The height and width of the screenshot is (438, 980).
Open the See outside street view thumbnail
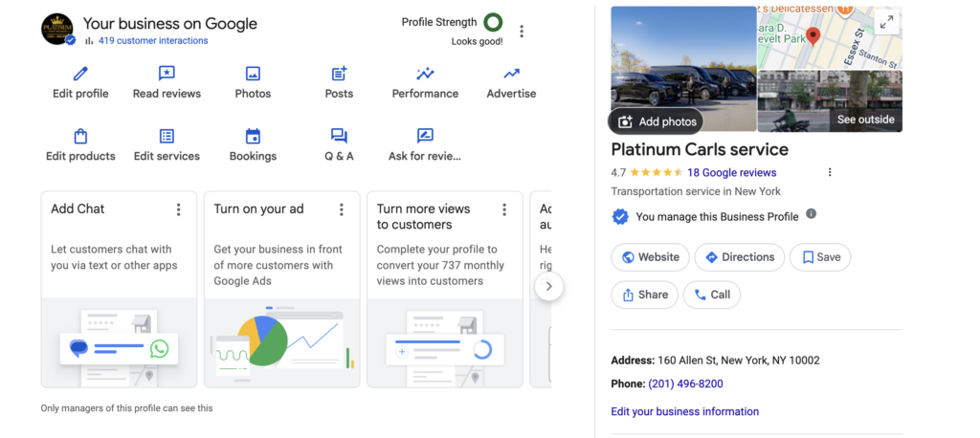click(x=830, y=101)
